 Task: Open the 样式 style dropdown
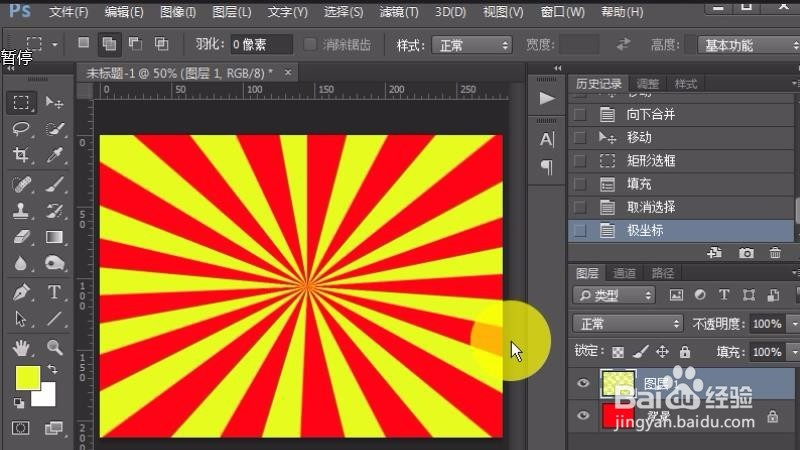[472, 45]
